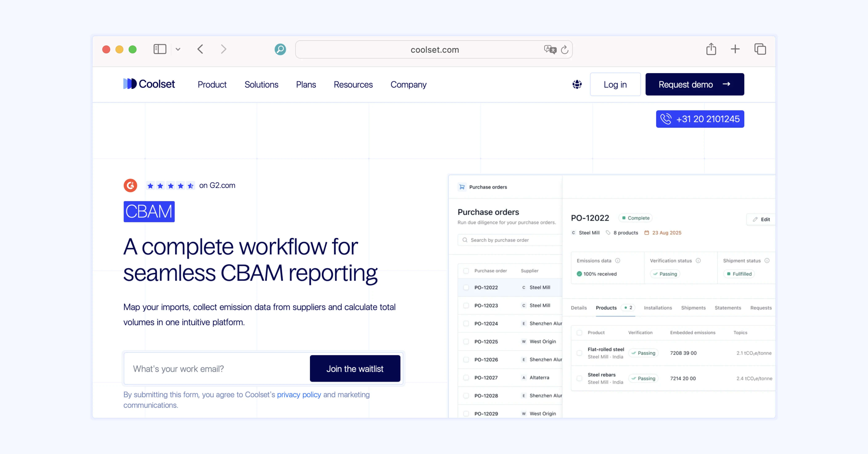This screenshot has width=868, height=454.
Task: Check the PO-12023 row checkbox
Action: coord(466,305)
